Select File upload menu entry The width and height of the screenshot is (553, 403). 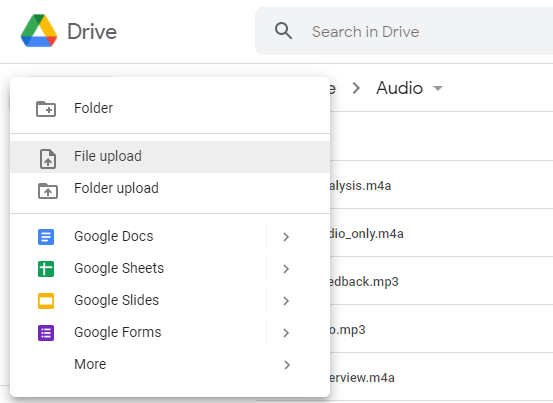point(170,157)
